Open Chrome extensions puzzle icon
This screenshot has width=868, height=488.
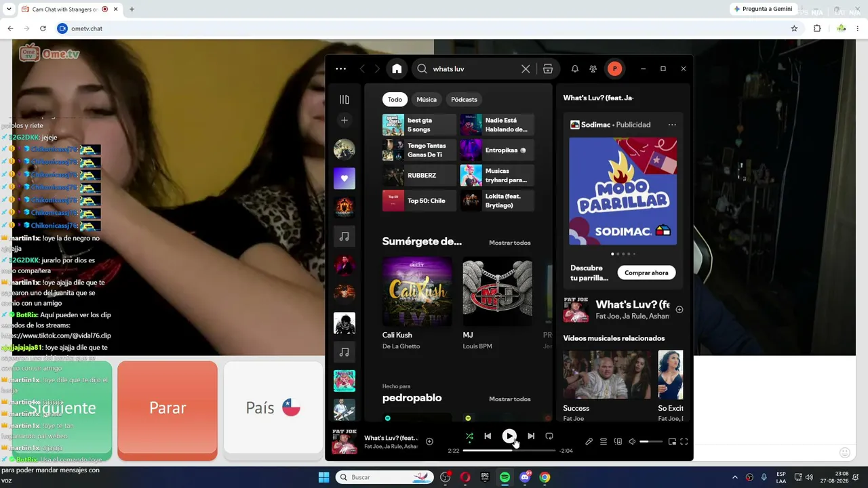(x=817, y=28)
